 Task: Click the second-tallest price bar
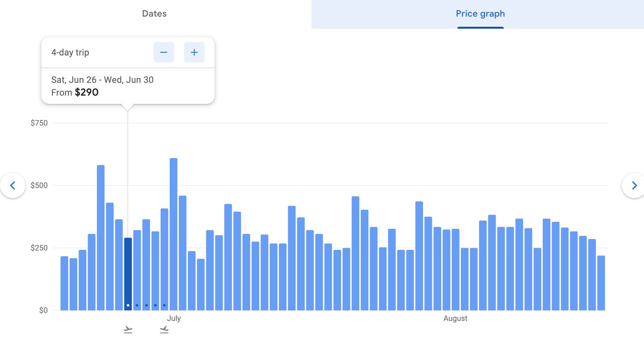pos(101,237)
